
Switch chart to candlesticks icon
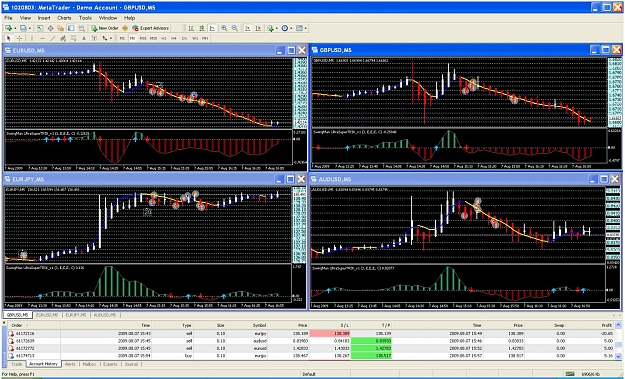coord(202,28)
